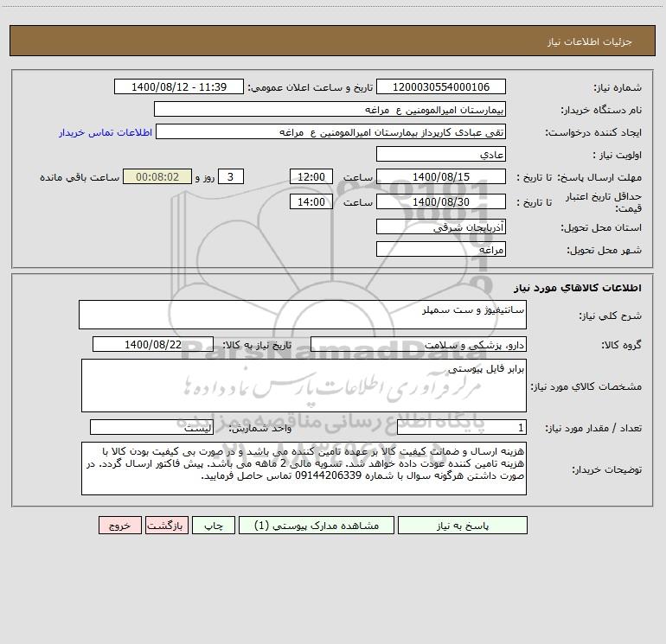This screenshot has height=644, width=666.
Task: Open 'مشاهده مدارک پیوستی (1)' attachments
Action: click(317, 526)
